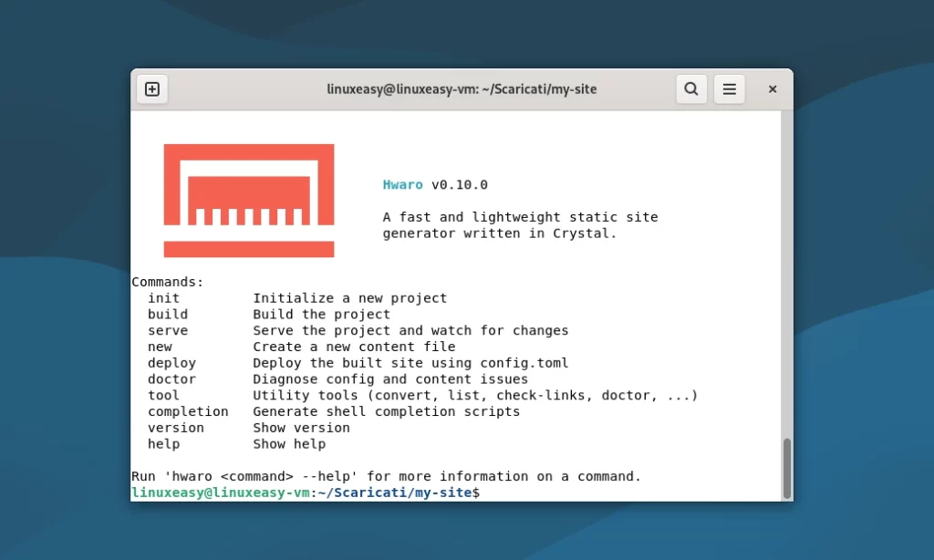Click the 'doctor' command name
The height and width of the screenshot is (560, 934).
point(171,379)
